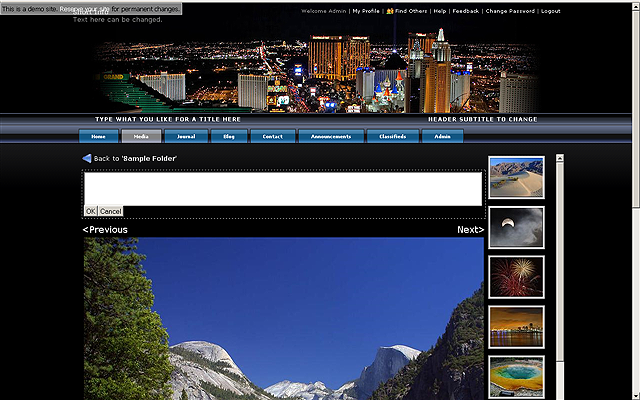The width and height of the screenshot is (640, 400).
Task: Select the Admin tab
Action: click(442, 136)
